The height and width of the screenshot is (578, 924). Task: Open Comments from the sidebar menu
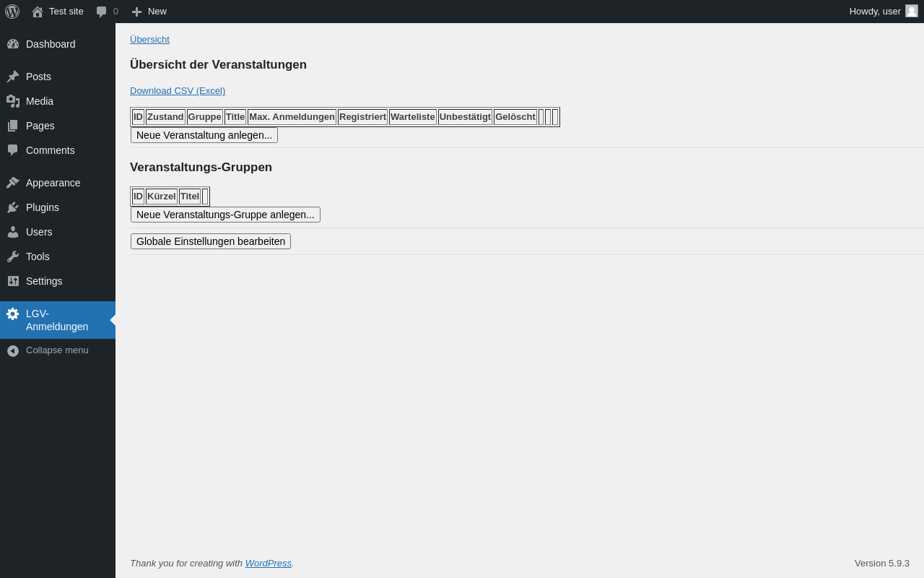pos(58,150)
